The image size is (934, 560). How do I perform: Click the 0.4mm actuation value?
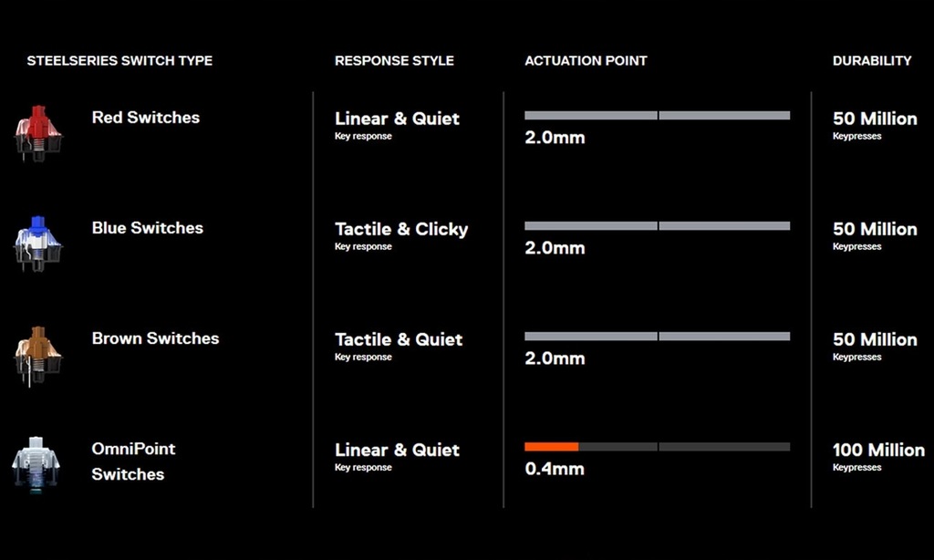(555, 469)
